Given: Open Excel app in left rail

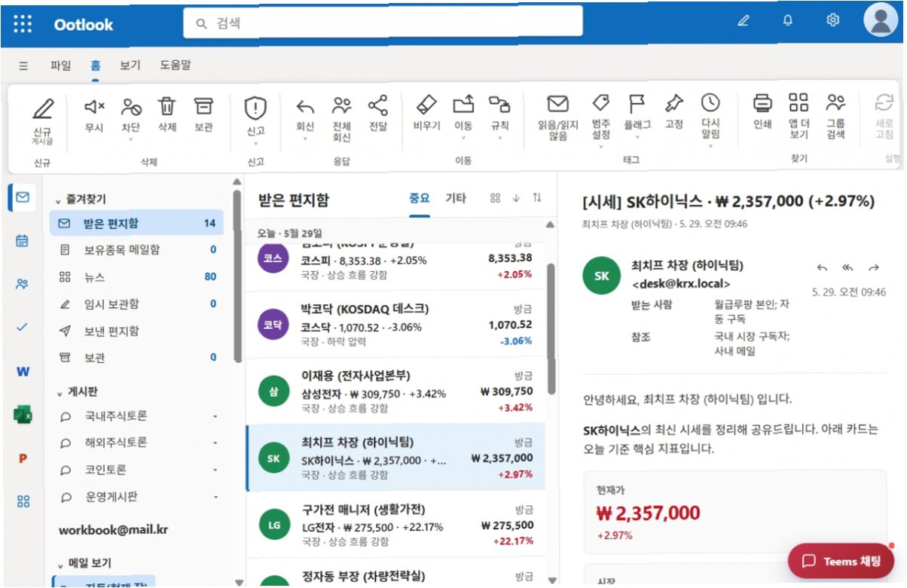Looking at the screenshot, I should (23, 415).
